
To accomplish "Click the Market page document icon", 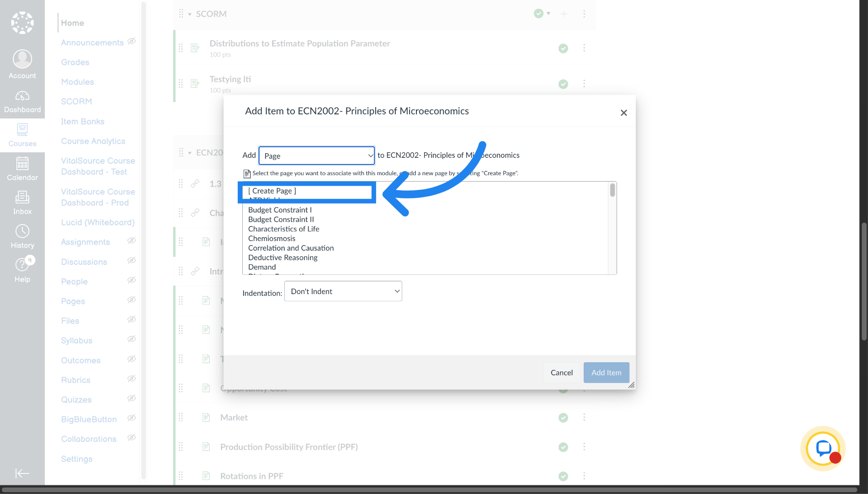I will click(x=206, y=417).
